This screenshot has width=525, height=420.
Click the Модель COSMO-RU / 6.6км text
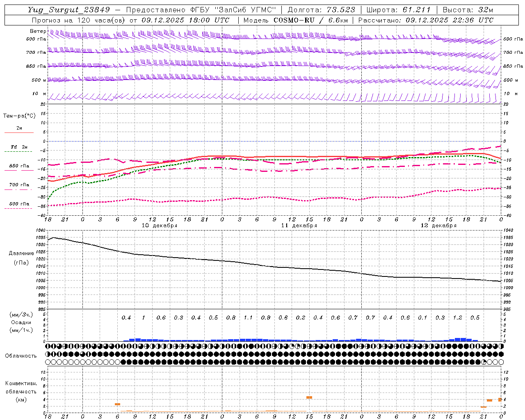(295, 20)
